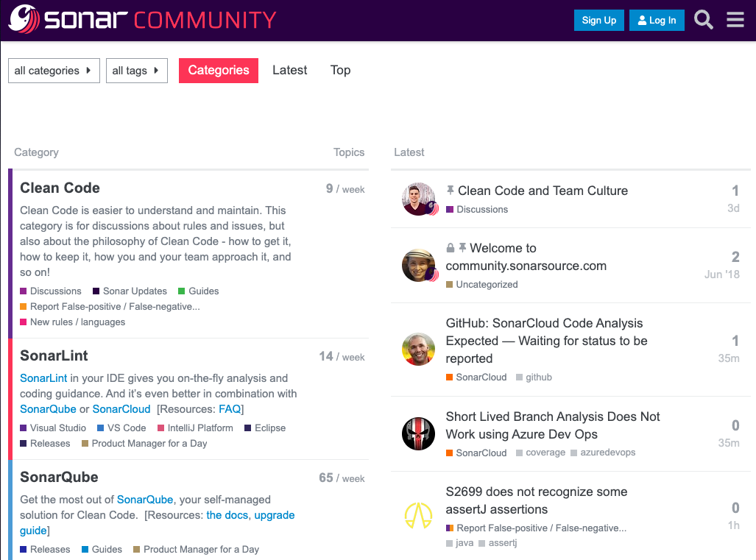Click Topics column header
This screenshot has height=560, width=756.
349,152
